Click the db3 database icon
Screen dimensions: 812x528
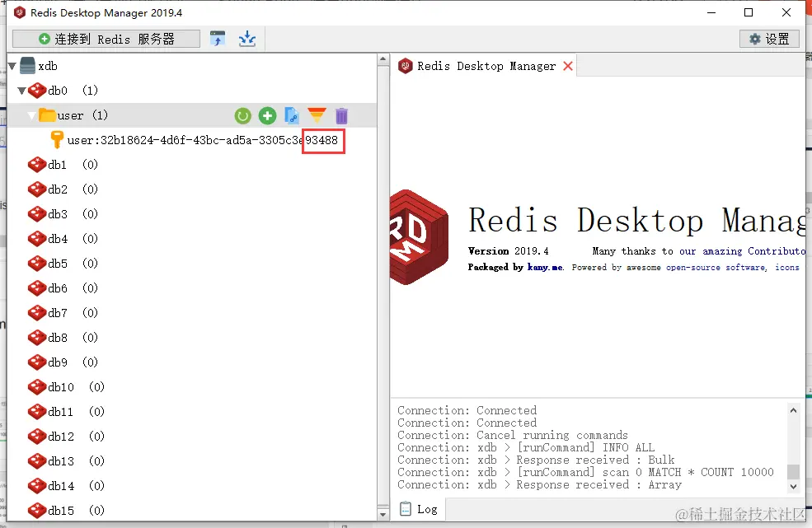coord(37,214)
